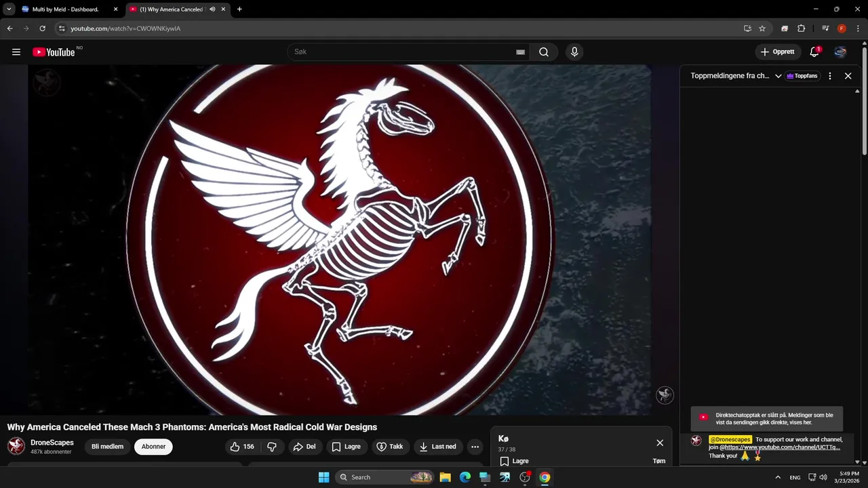The image size is (868, 488).
Task: Install the app via the address bar icon
Action: 747,28
